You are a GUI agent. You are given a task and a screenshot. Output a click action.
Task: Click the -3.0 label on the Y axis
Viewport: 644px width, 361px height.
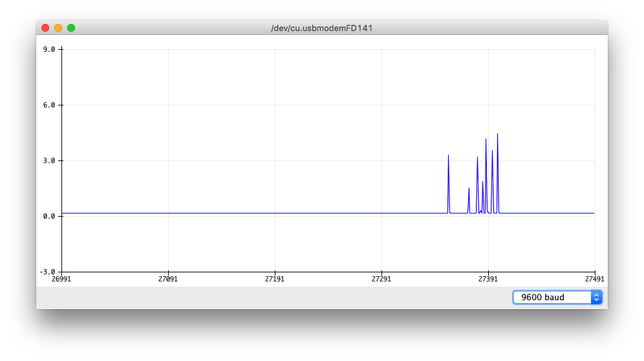[48, 272]
